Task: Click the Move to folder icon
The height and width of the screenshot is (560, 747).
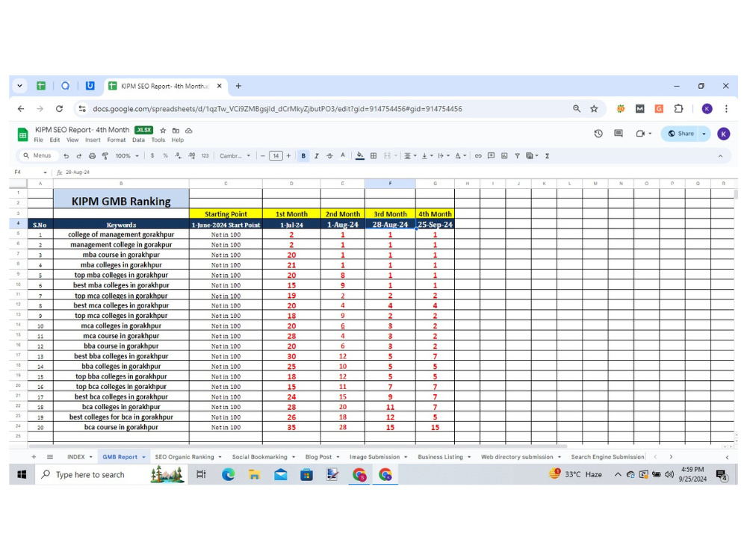Action: (x=176, y=131)
